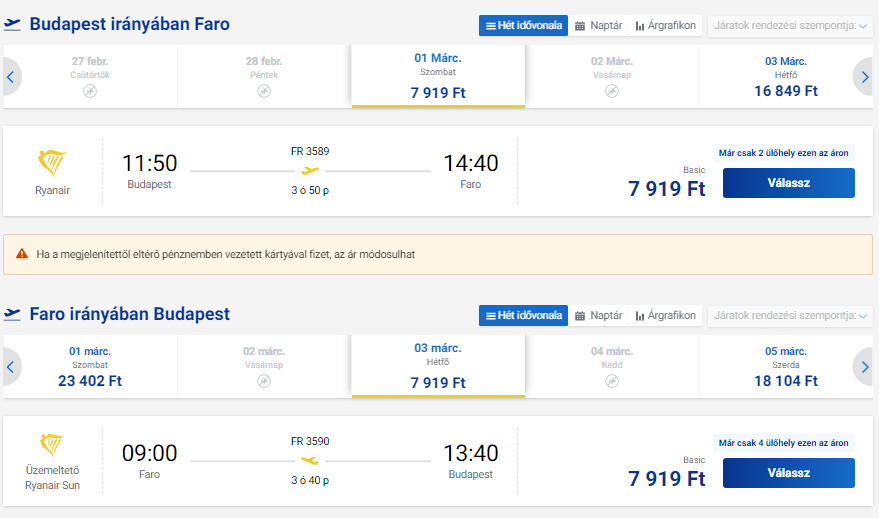Click the Ryanair harp logo on flight FR 3589
This screenshot has width=879, height=518.
pyautogui.click(x=52, y=163)
